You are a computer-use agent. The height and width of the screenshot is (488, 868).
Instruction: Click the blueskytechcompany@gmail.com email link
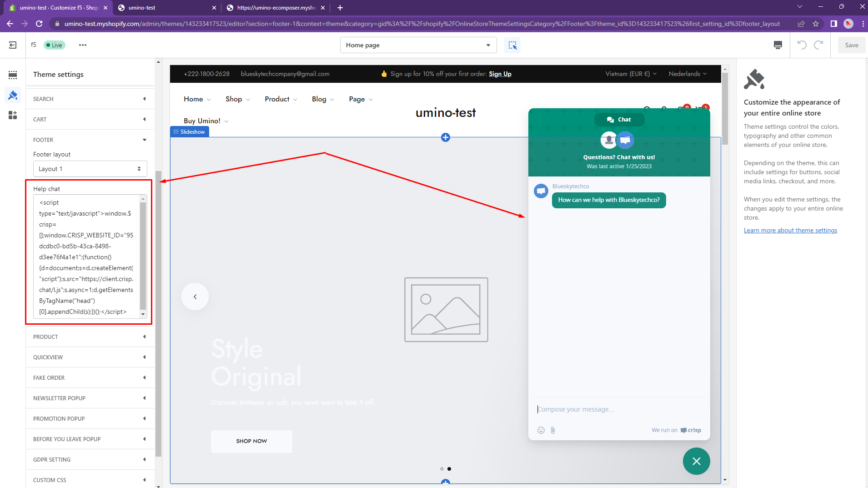285,74
